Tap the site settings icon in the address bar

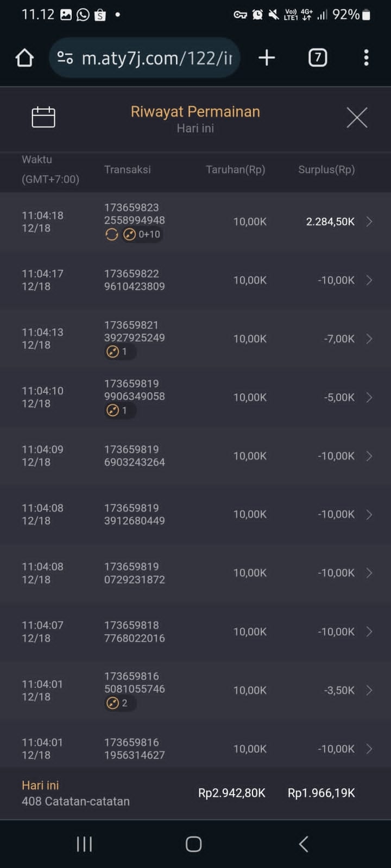tap(65, 58)
